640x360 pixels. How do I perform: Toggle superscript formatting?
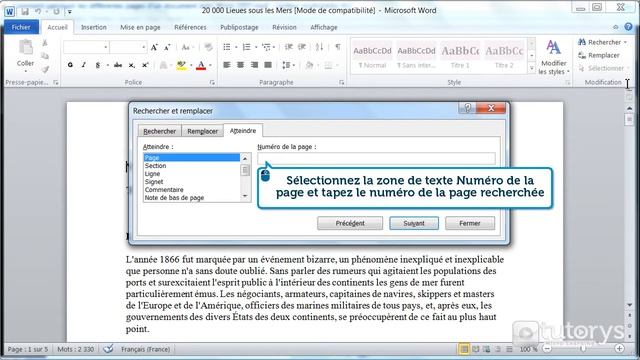pos(145,65)
